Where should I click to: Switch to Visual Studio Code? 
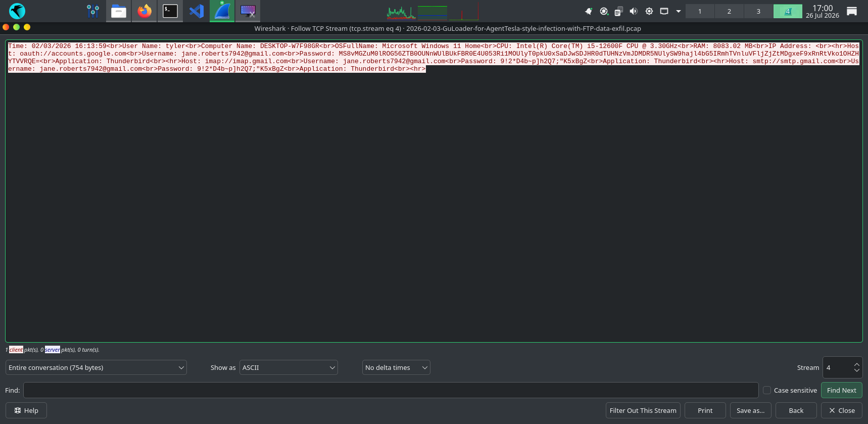pyautogui.click(x=196, y=11)
